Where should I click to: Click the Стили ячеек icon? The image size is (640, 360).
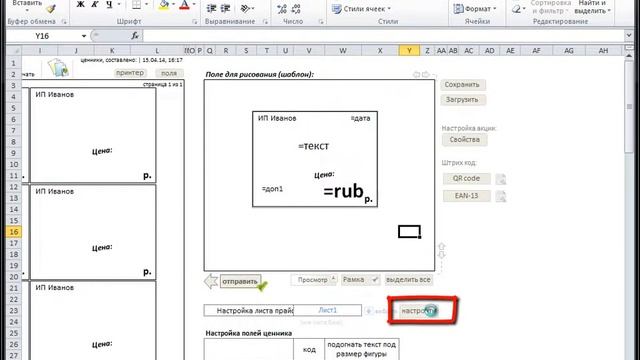(x=336, y=9)
